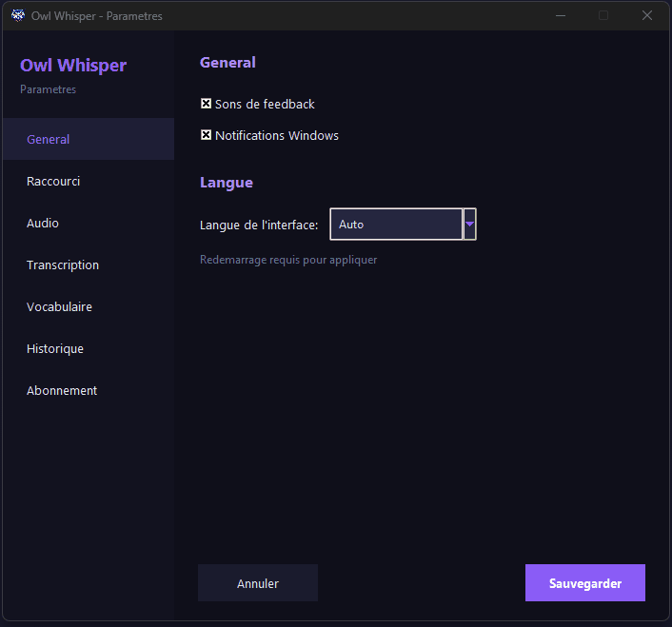Select Vocabulaire in the sidebar
672x627 pixels.
(x=59, y=306)
